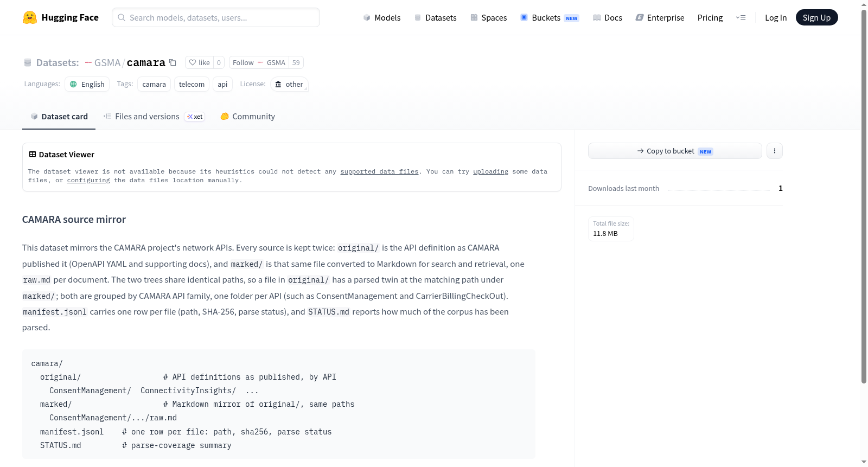
Task: Expand the navigation overflow menu icon
Action: pos(741,17)
